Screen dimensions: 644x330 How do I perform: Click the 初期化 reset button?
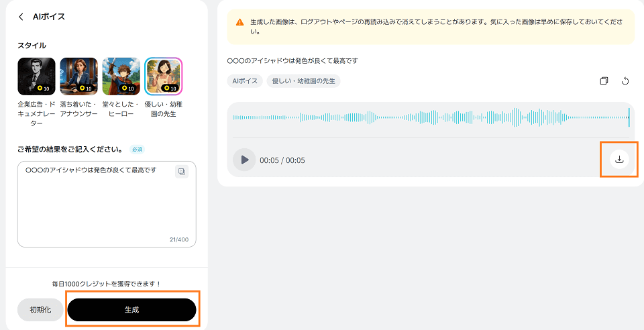40,310
